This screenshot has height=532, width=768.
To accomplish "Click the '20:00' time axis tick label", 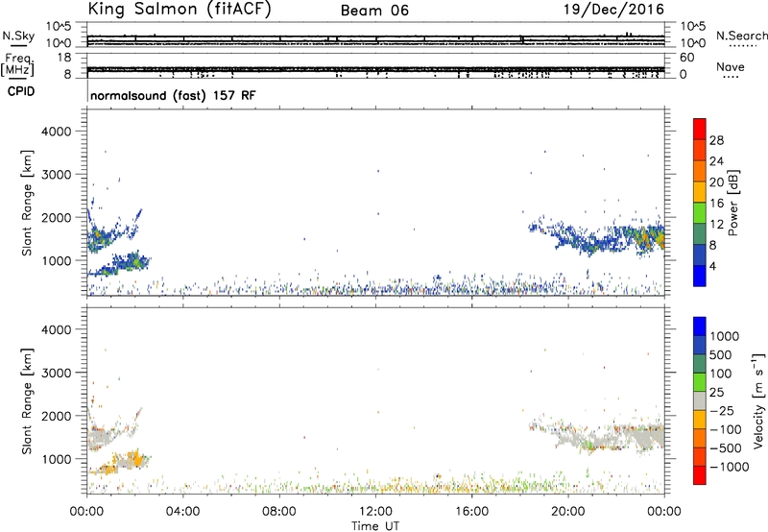I will (568, 512).
